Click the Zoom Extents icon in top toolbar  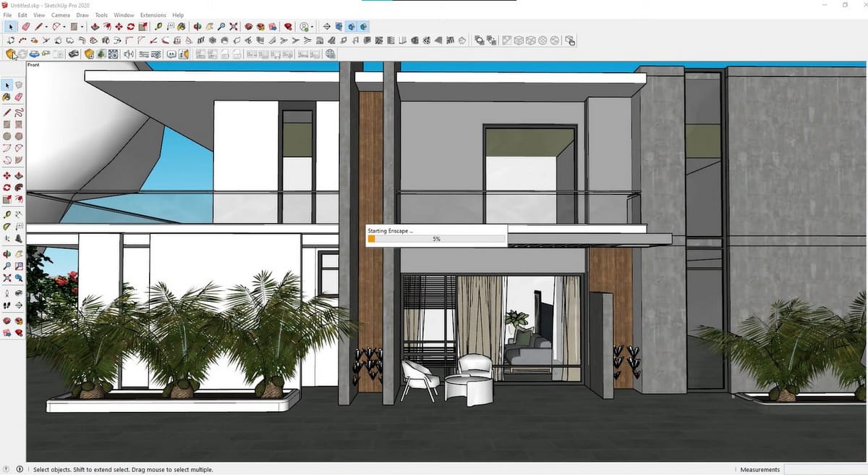click(x=234, y=27)
